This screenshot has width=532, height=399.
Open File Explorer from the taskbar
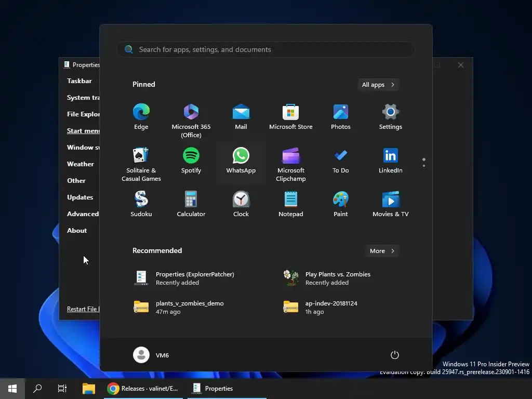[x=88, y=389]
